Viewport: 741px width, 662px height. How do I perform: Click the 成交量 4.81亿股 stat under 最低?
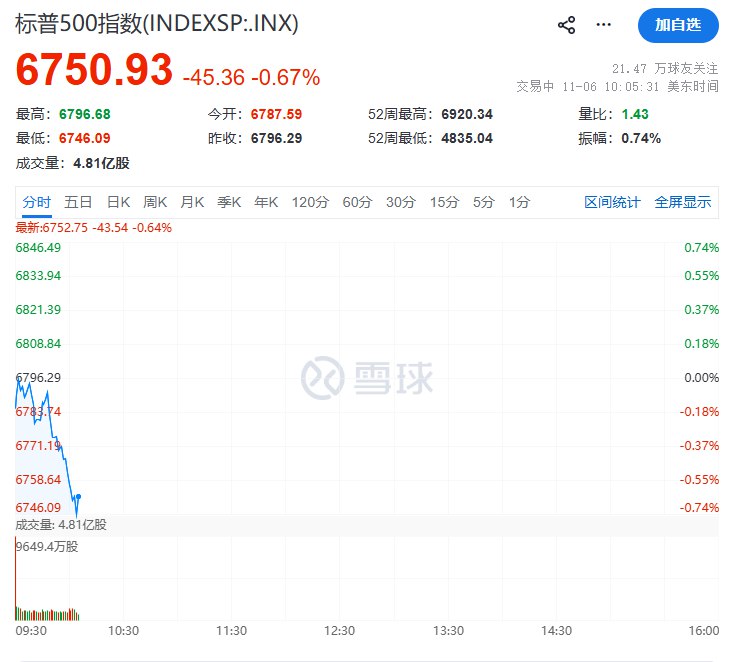tap(72, 163)
